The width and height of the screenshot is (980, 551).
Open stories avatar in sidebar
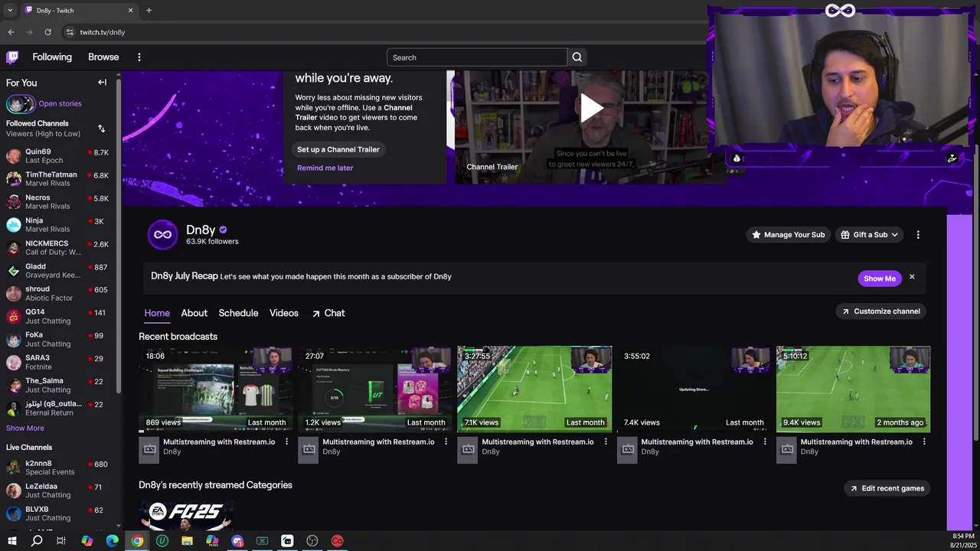tap(21, 103)
